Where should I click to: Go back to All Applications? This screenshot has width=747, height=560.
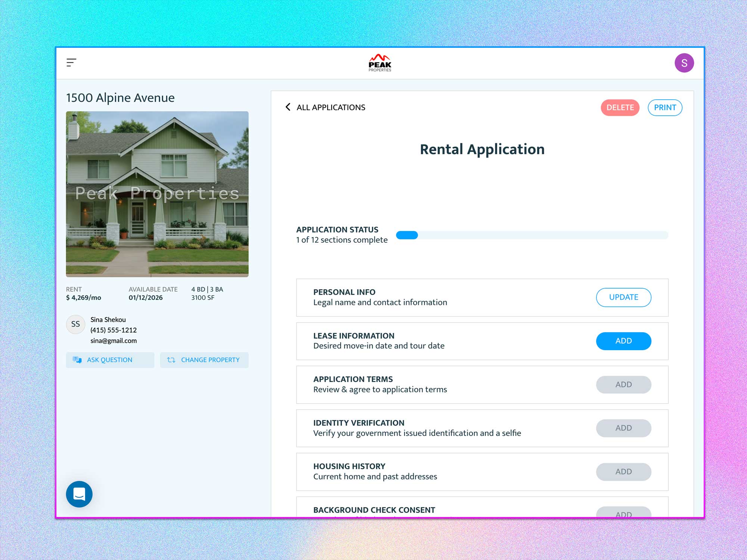331,108
